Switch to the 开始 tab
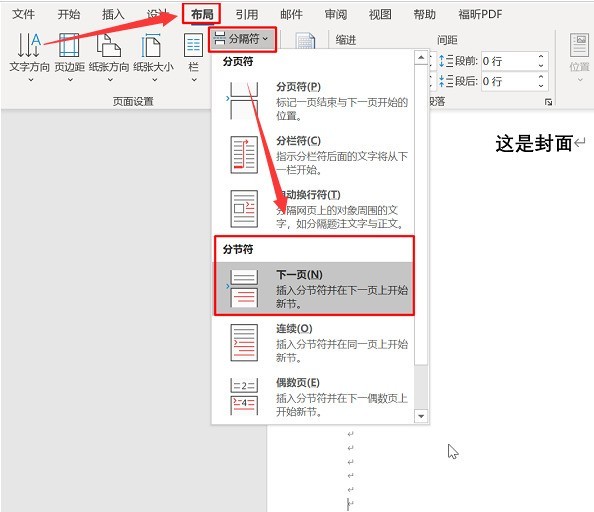Image resolution: width=594 pixels, height=512 pixels. [69, 14]
